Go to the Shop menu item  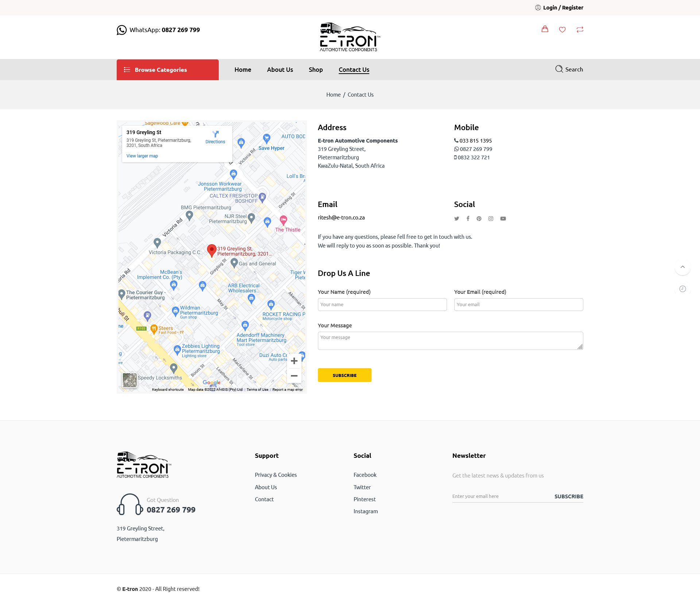point(315,70)
